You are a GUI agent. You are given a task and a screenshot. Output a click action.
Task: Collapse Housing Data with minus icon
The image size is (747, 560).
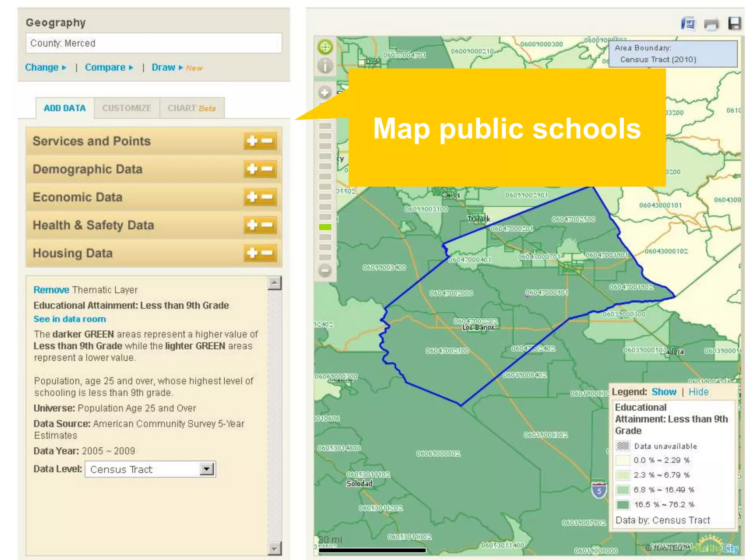[x=267, y=253]
